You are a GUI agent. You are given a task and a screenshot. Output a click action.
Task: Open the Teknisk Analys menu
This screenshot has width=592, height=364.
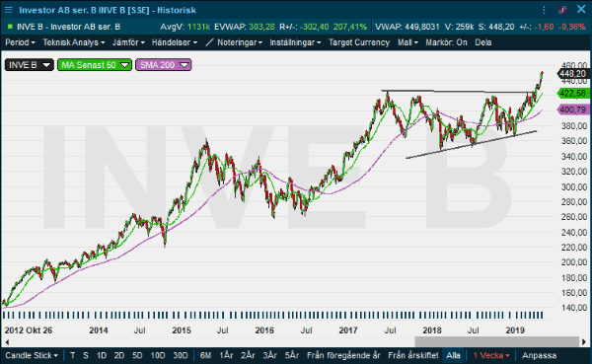(x=74, y=42)
